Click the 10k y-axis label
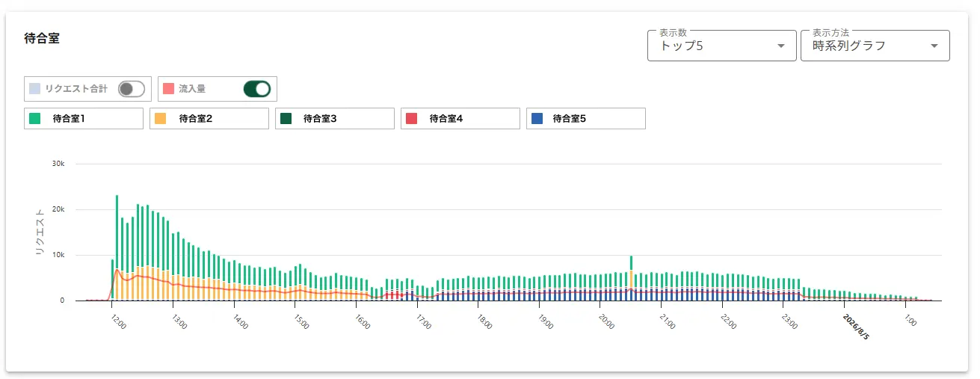This screenshot has height=379, width=980. [x=58, y=255]
